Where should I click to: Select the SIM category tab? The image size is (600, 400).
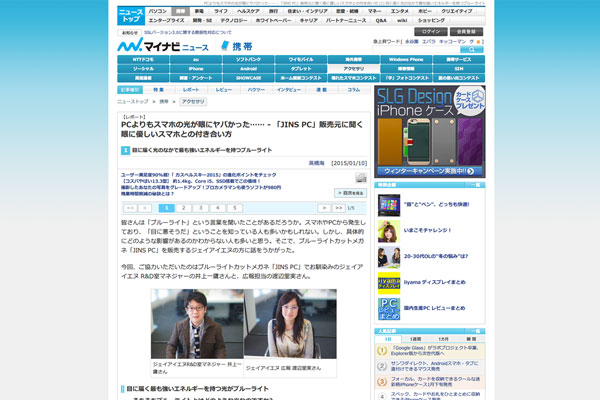click(x=459, y=69)
